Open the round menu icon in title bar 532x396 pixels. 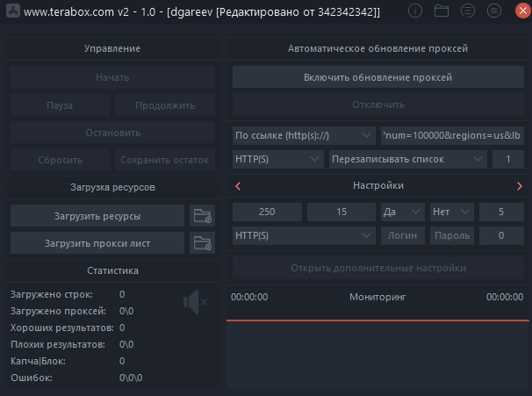pos(494,11)
